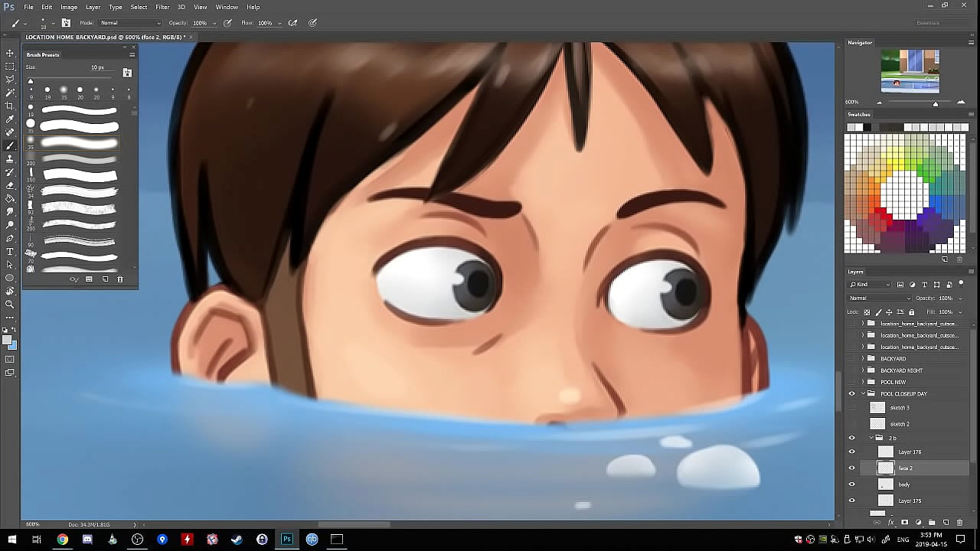Choose the Clone Stamp tool
The width and height of the screenshot is (980, 551).
[10, 159]
